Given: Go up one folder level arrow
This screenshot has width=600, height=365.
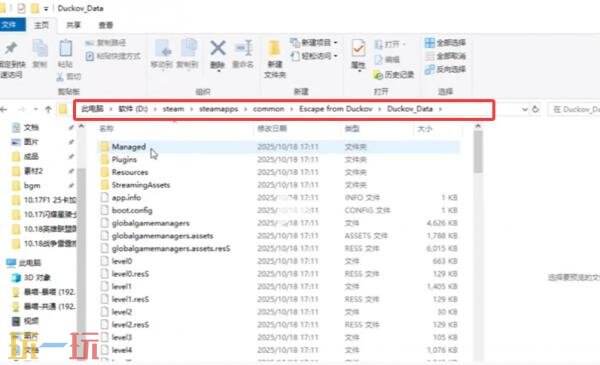Looking at the screenshot, I should [48, 109].
